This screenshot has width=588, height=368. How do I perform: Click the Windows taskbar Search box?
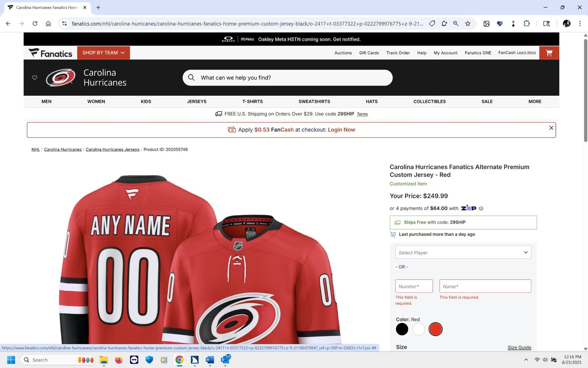click(58, 360)
